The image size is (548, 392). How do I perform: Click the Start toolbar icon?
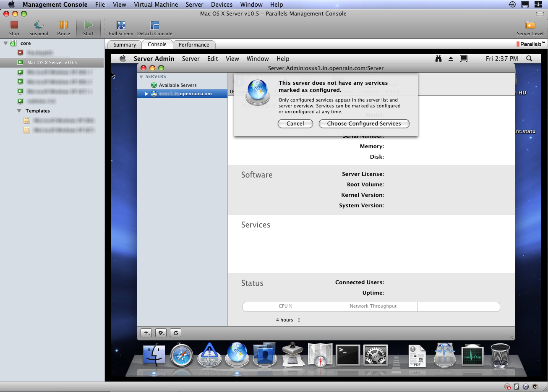88,25
